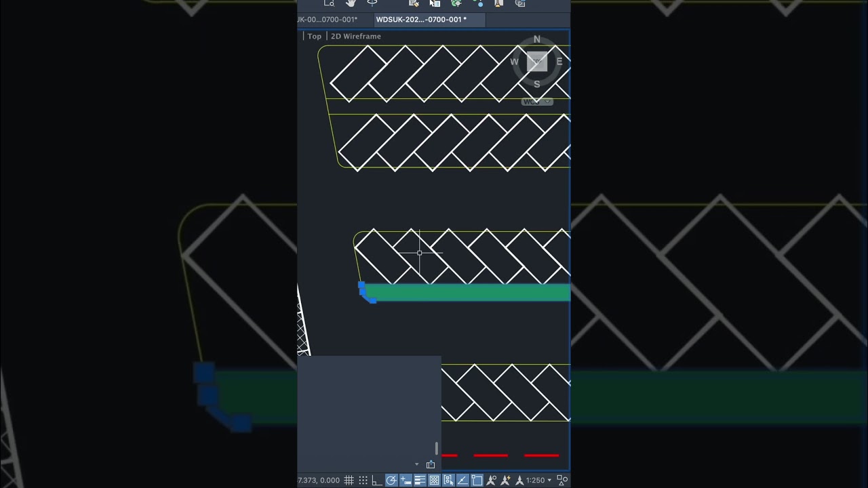The height and width of the screenshot is (488, 868).
Task: Click the green locate point tool
Action: [x=456, y=3]
